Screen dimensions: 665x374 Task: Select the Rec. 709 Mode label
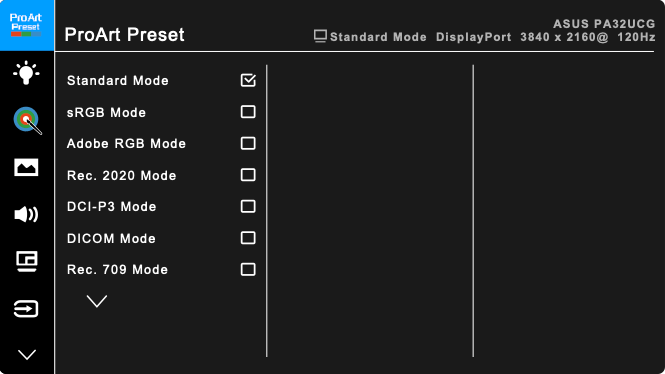117,270
